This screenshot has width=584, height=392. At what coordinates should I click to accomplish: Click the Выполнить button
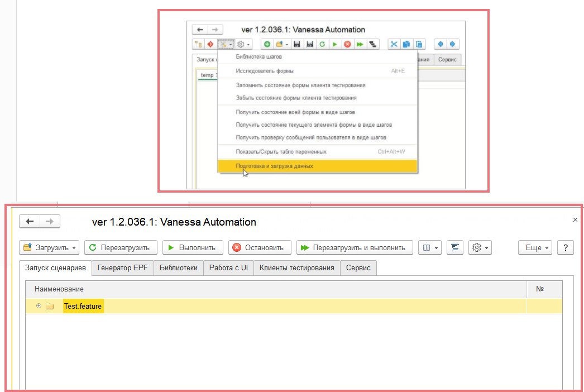point(193,247)
